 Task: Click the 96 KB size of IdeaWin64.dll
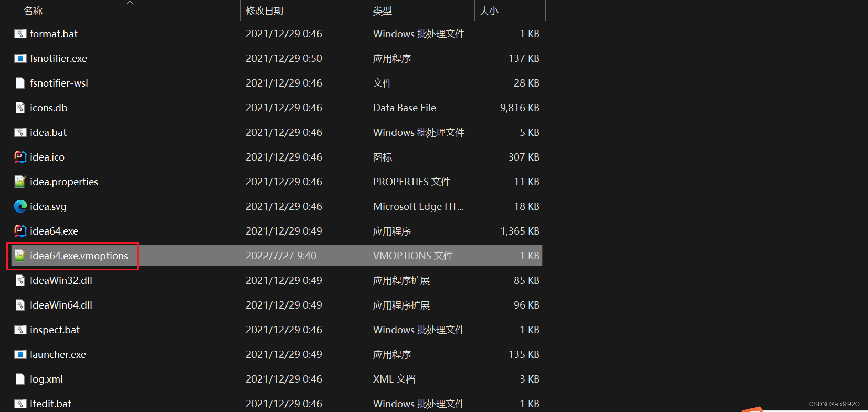pos(526,305)
